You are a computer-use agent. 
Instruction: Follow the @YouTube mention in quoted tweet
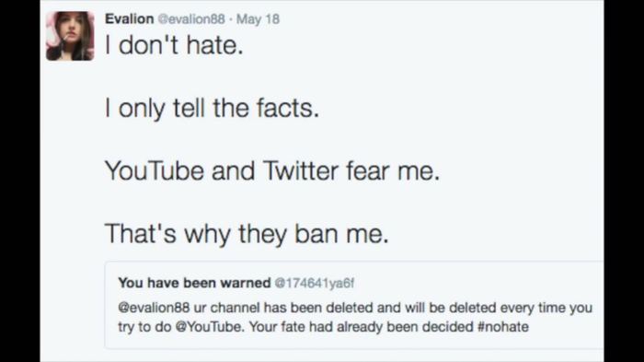(211, 327)
